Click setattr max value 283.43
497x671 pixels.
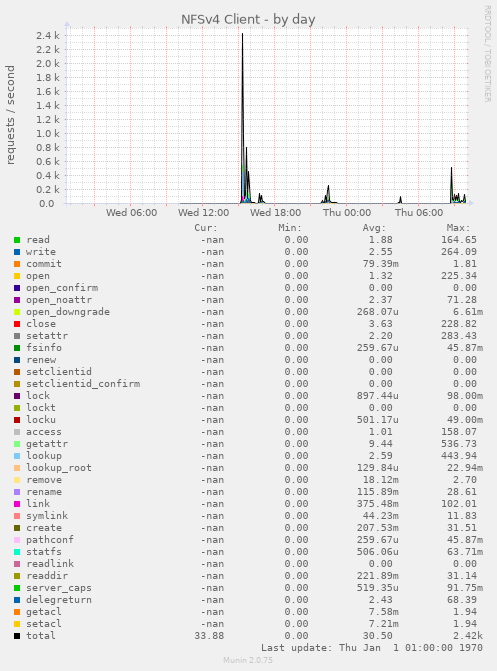point(459,336)
